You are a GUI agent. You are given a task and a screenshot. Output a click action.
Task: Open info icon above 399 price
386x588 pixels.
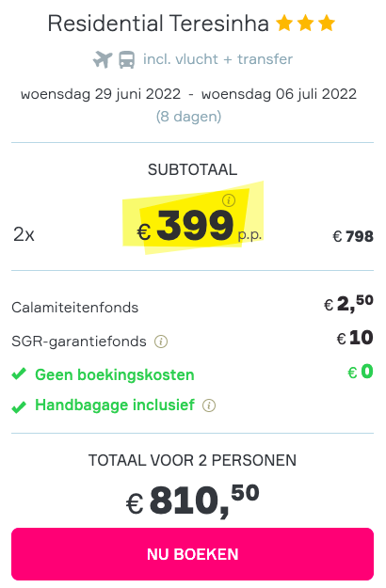click(229, 200)
